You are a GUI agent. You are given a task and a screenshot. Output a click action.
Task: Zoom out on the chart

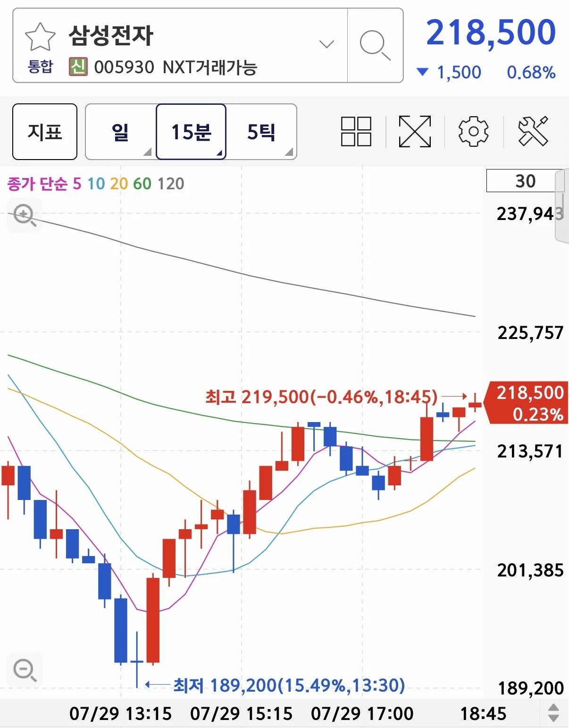point(25,670)
